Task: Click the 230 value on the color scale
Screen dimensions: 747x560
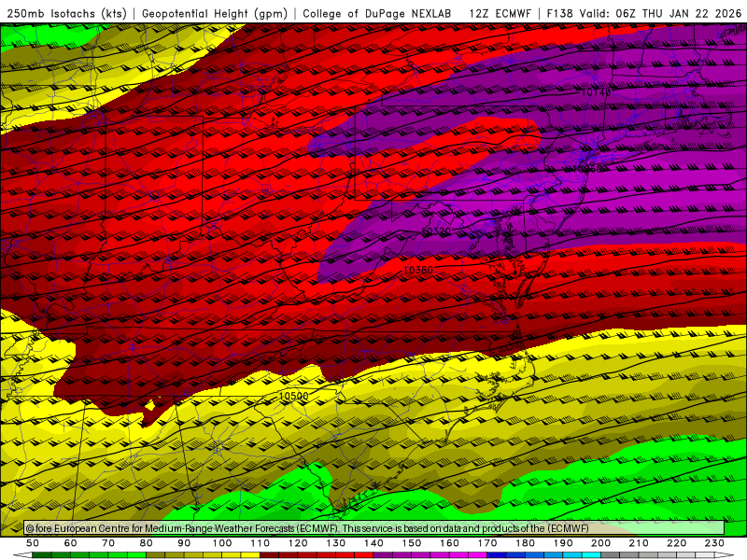Action: [714, 543]
